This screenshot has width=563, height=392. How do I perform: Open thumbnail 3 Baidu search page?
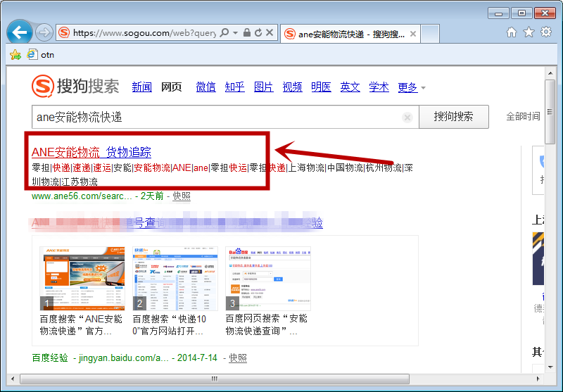point(268,279)
